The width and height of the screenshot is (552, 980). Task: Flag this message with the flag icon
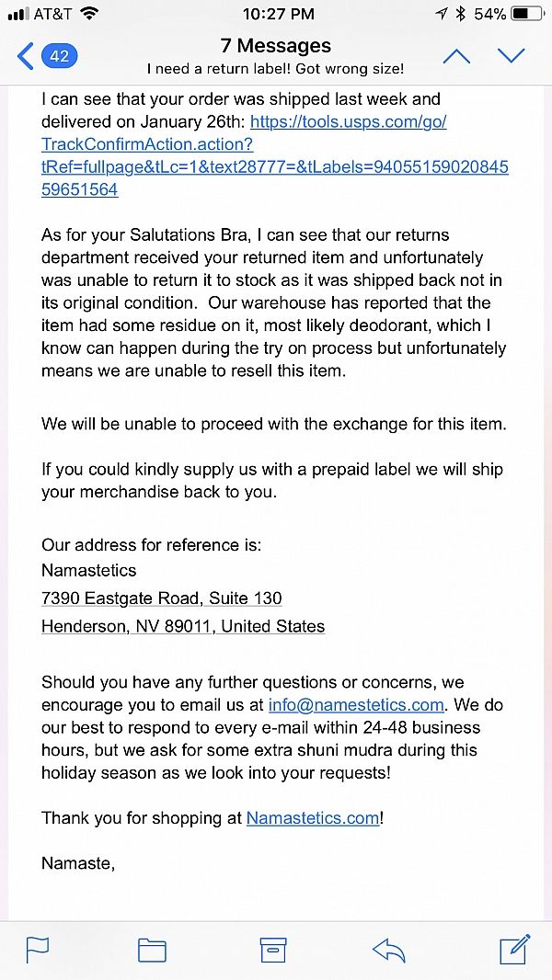coord(38,949)
